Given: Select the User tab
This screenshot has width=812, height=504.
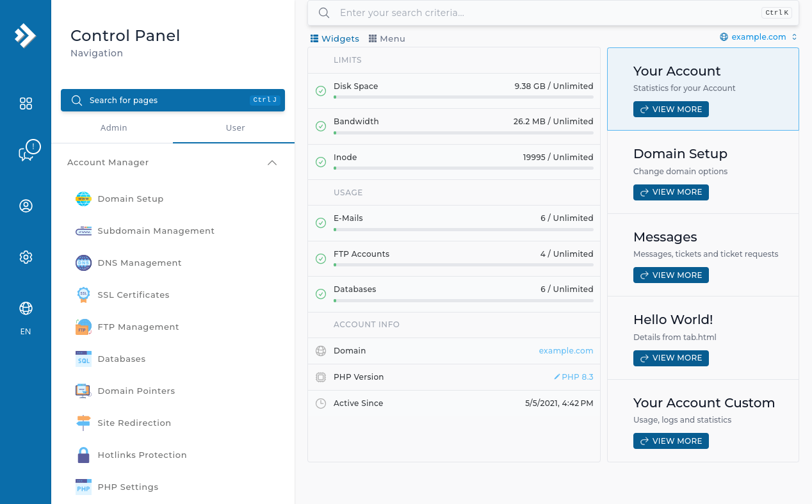Looking at the screenshot, I should (235, 128).
